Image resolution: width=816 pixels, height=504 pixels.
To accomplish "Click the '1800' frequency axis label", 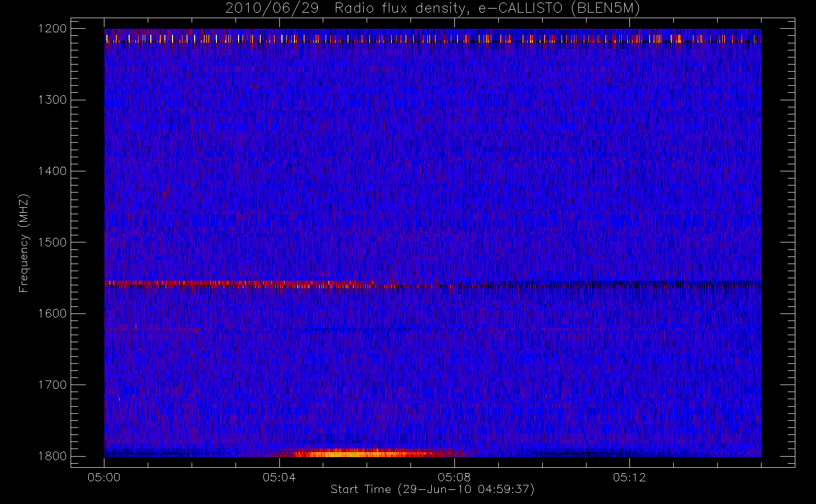I will pyautogui.click(x=52, y=456).
